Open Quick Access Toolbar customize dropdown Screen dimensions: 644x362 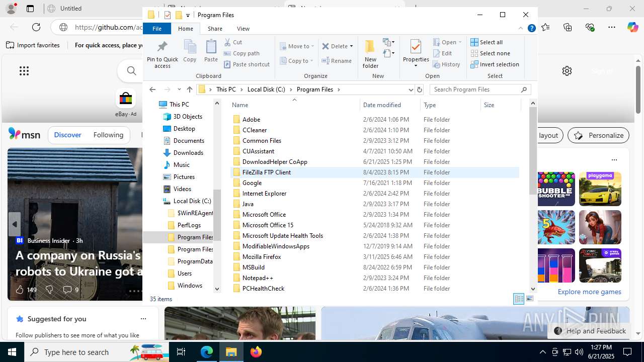click(x=188, y=15)
